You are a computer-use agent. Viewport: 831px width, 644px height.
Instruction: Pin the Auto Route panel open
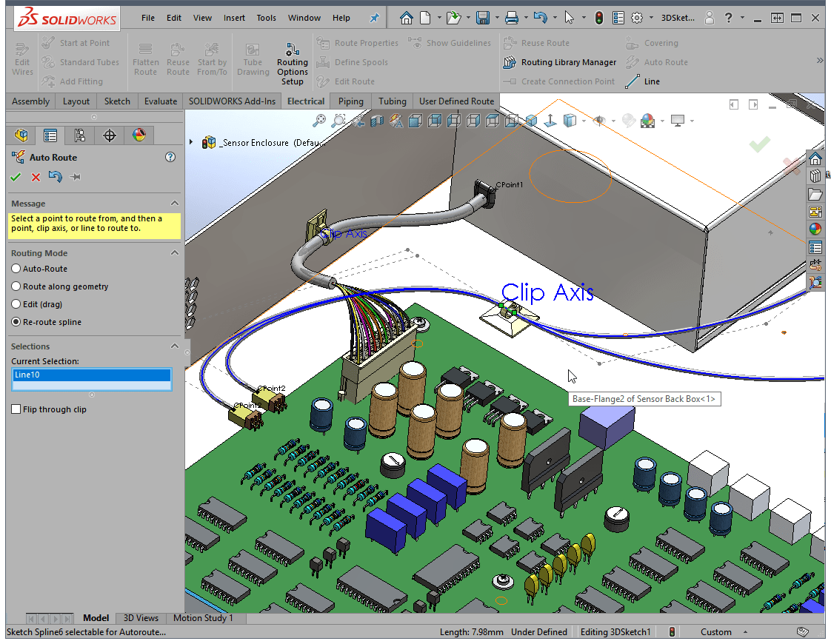pyautogui.click(x=76, y=177)
